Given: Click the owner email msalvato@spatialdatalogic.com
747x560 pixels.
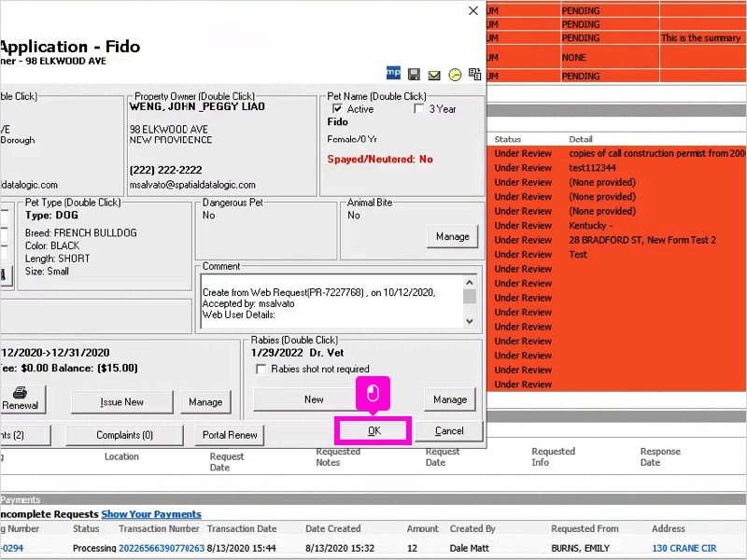Looking at the screenshot, I should tap(192, 185).
